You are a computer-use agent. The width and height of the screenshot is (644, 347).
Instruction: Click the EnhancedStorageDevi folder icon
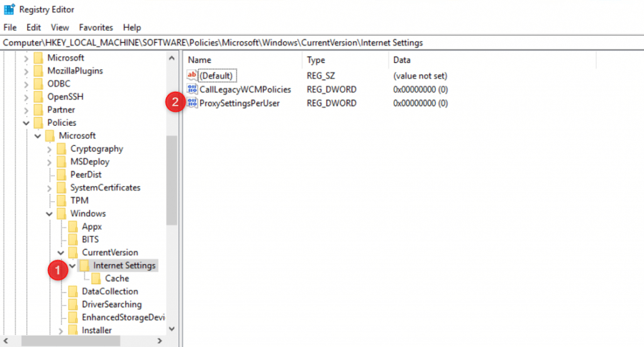click(73, 317)
